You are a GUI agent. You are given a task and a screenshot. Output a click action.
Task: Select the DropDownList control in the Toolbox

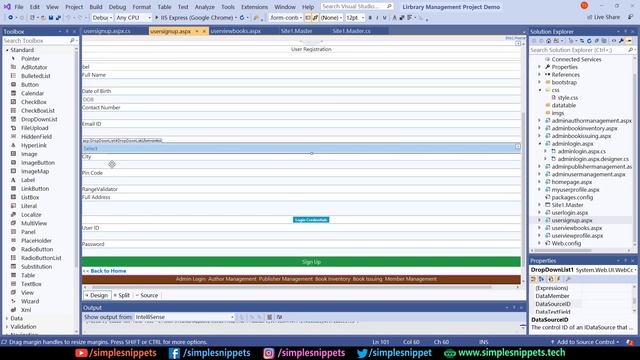39,119
